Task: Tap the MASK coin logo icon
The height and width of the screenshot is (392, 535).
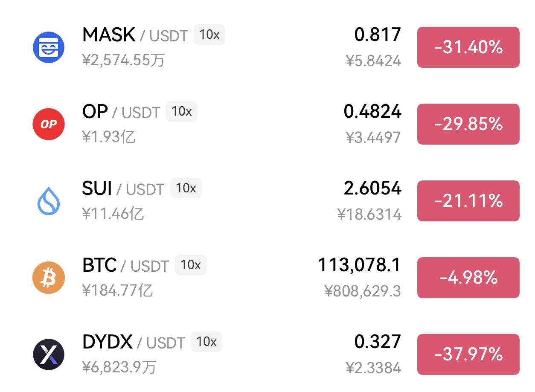Action: tap(49, 47)
